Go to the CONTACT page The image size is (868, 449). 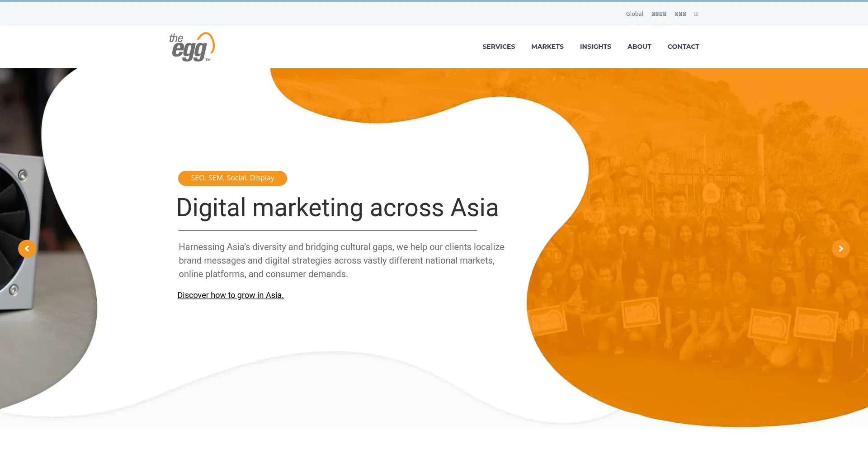pyautogui.click(x=683, y=47)
